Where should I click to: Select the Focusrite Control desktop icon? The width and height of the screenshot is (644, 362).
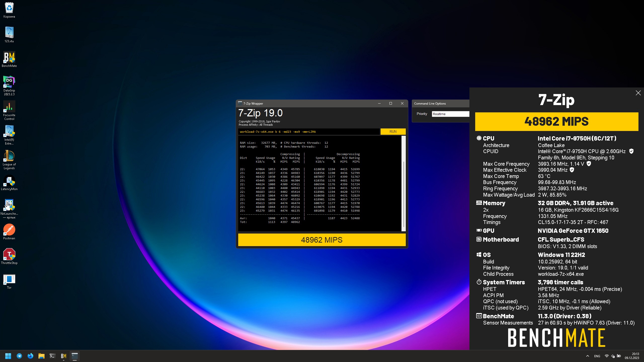coord(9,110)
